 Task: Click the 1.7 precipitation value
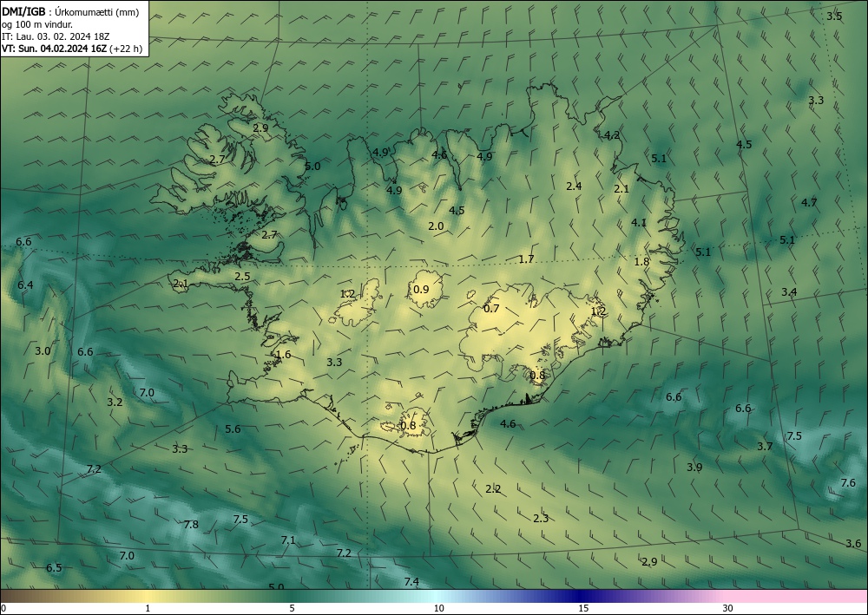(x=527, y=258)
